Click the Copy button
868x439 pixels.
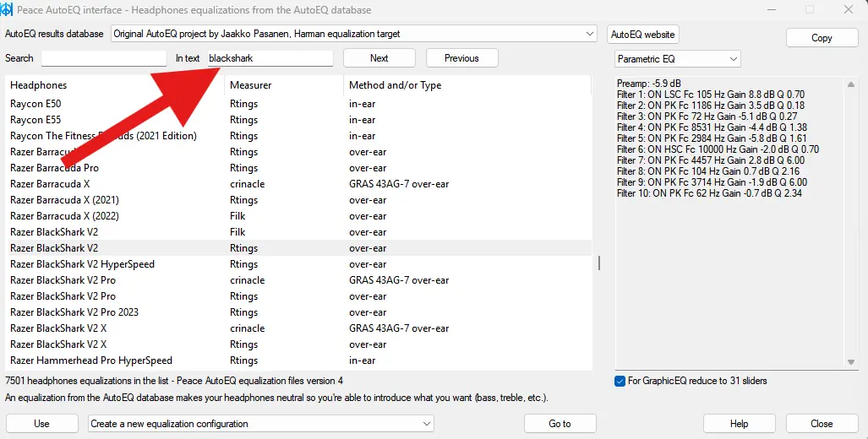click(822, 38)
